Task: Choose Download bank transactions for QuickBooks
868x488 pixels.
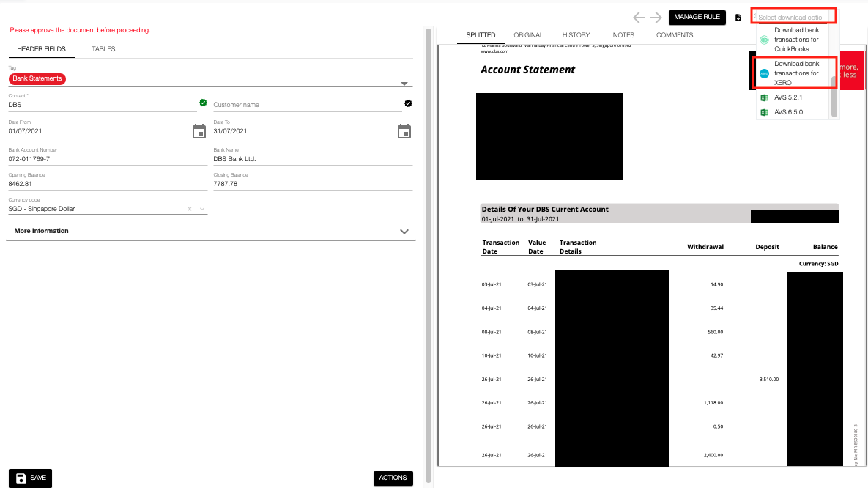Action: coord(794,40)
